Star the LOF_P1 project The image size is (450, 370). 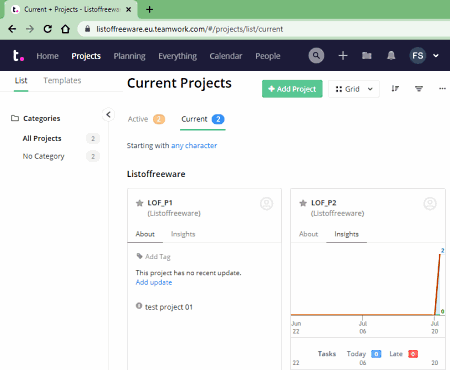tap(139, 203)
